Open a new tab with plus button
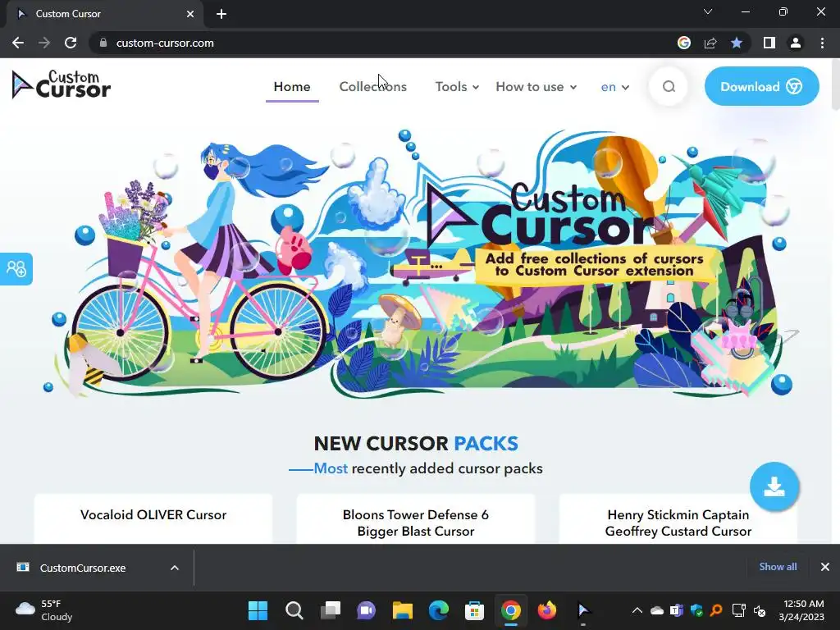The height and width of the screenshot is (630, 840). (x=221, y=14)
